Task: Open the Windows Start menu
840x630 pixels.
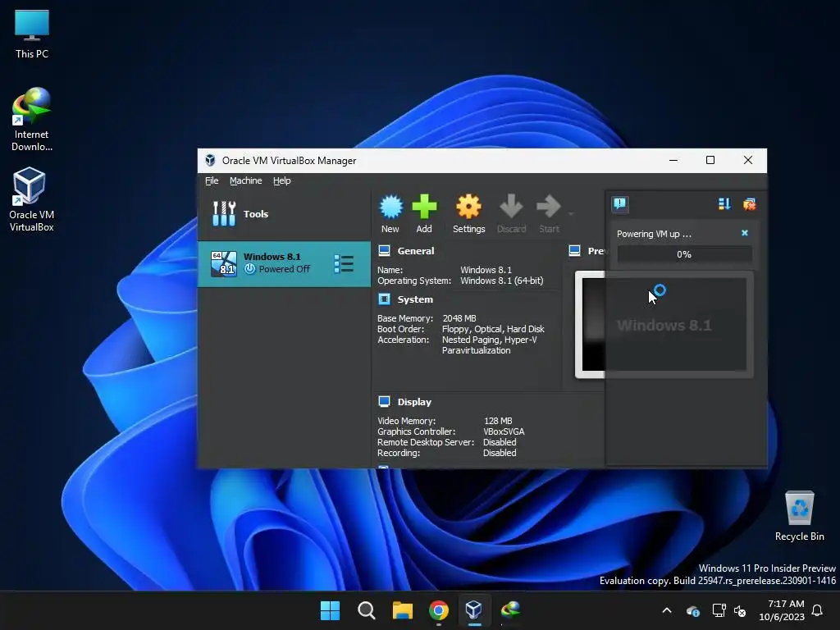Action: coord(330,610)
